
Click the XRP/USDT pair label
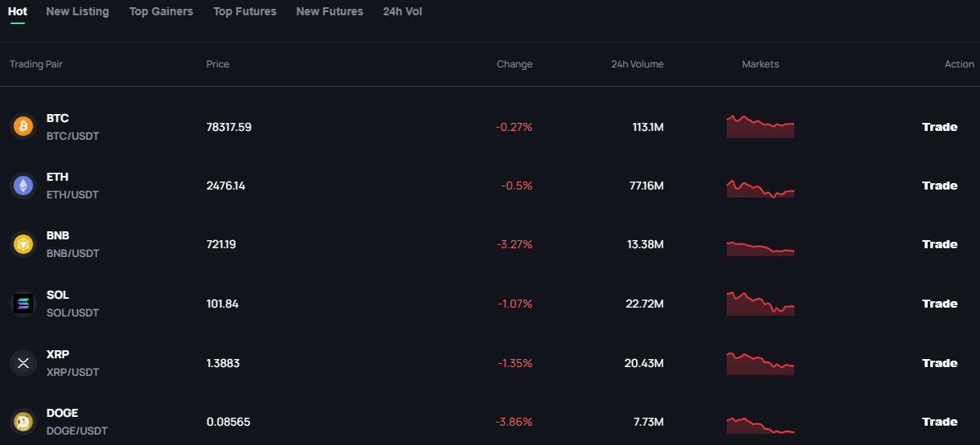point(73,373)
